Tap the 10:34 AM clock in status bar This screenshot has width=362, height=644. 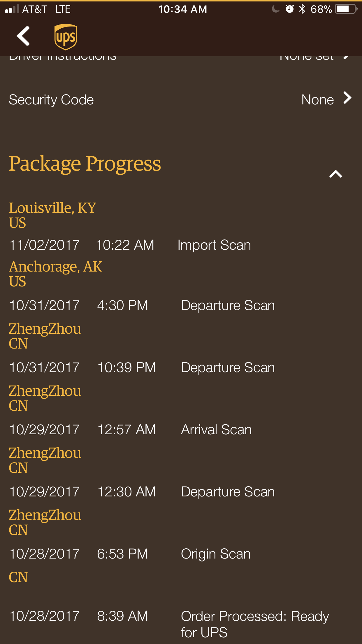click(183, 9)
